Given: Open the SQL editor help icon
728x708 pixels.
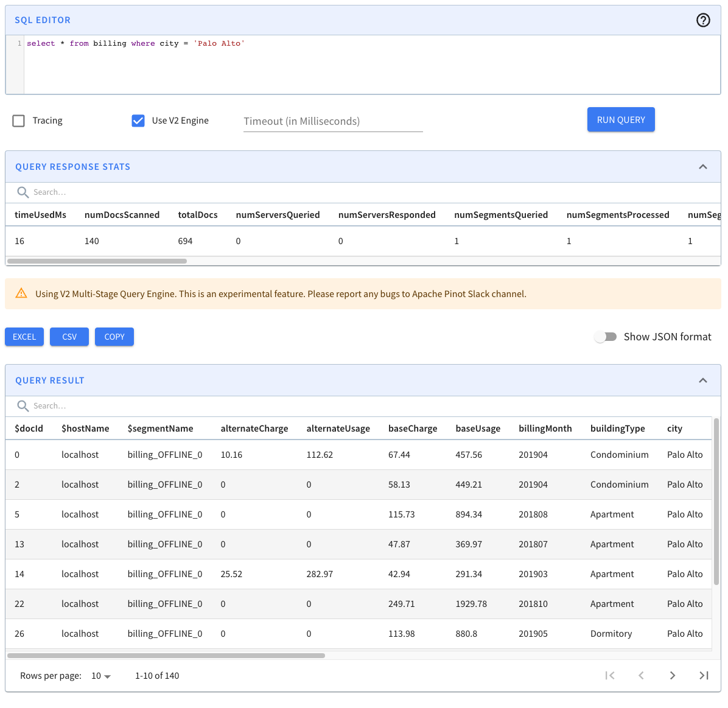Looking at the screenshot, I should pos(703,20).
